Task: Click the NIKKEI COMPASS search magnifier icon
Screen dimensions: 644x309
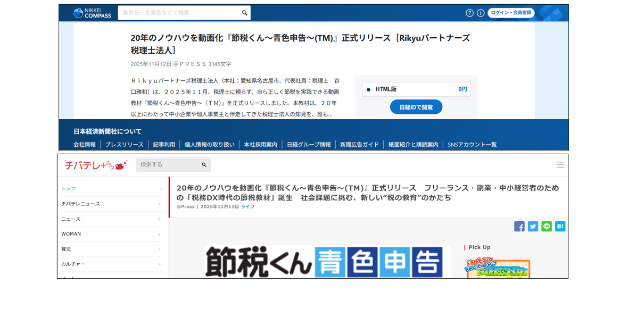Action: click(244, 12)
